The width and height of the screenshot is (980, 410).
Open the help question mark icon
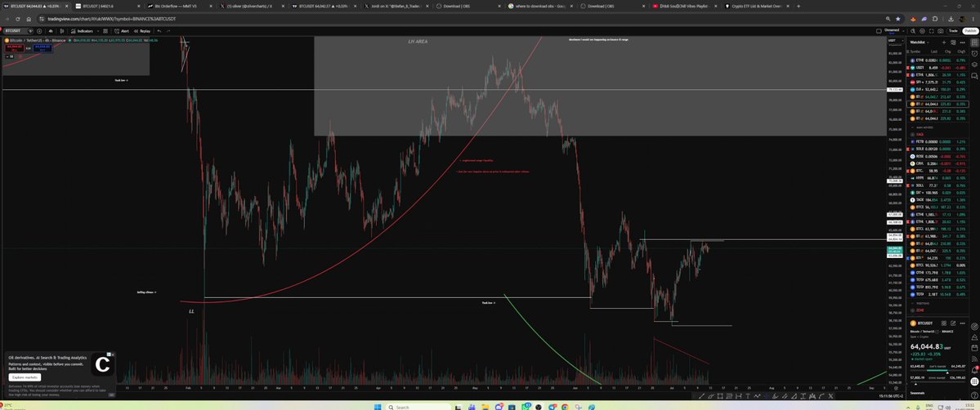pyautogui.click(x=974, y=395)
